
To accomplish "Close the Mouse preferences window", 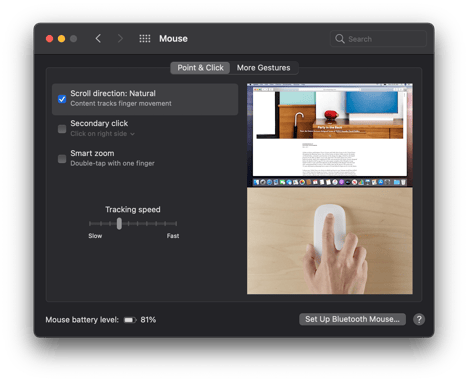I will (49, 39).
